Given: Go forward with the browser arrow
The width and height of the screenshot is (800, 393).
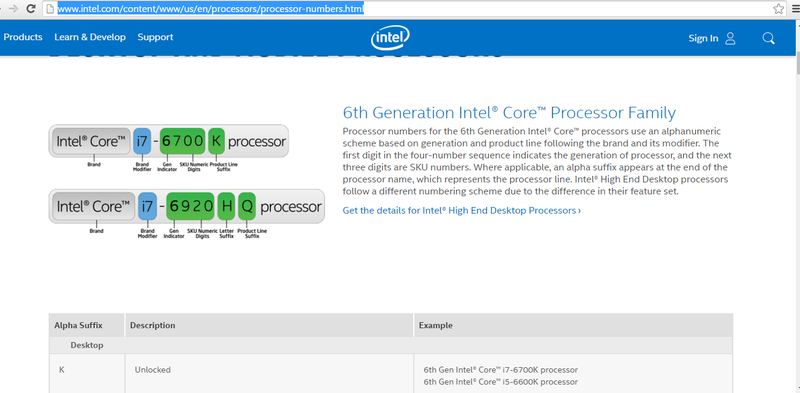Looking at the screenshot, I should tap(14, 8).
